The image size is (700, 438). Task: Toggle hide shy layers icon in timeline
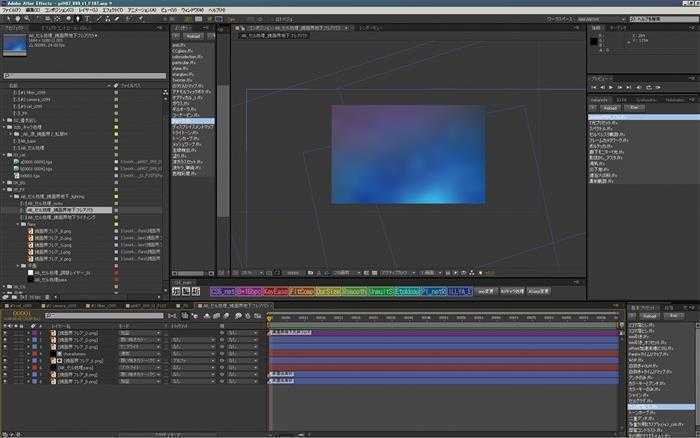207,316
